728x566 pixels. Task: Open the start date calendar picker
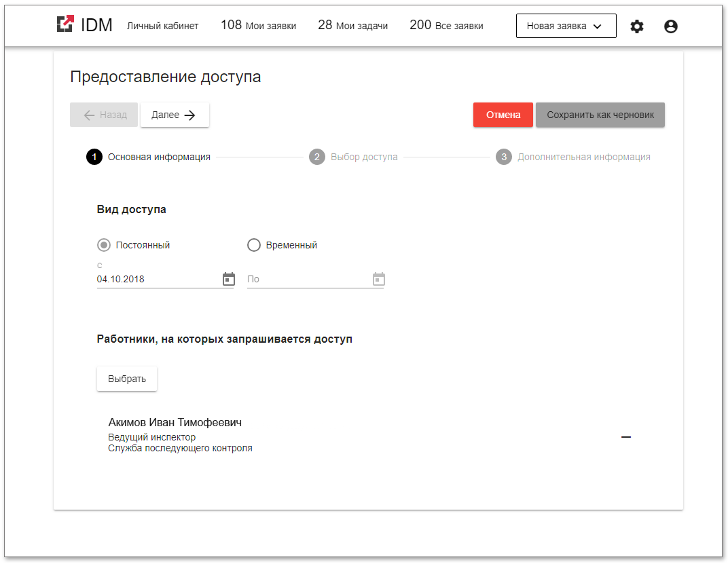[229, 279]
